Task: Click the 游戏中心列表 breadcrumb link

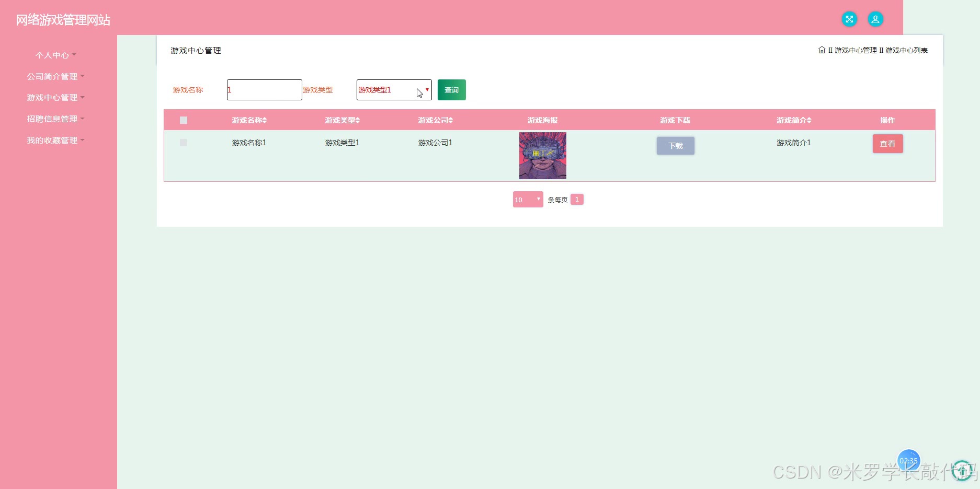Action: (x=906, y=50)
